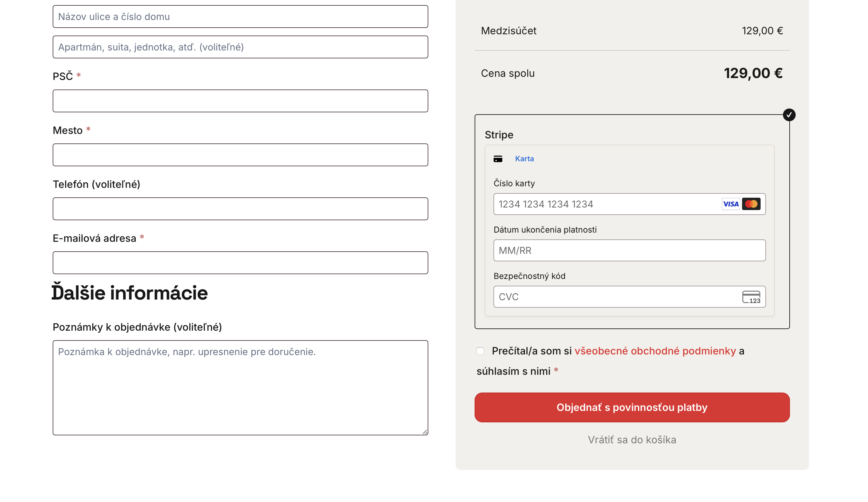This screenshot has width=868, height=502.
Task: Click the Názov ulice a číslo domu field
Action: click(240, 17)
